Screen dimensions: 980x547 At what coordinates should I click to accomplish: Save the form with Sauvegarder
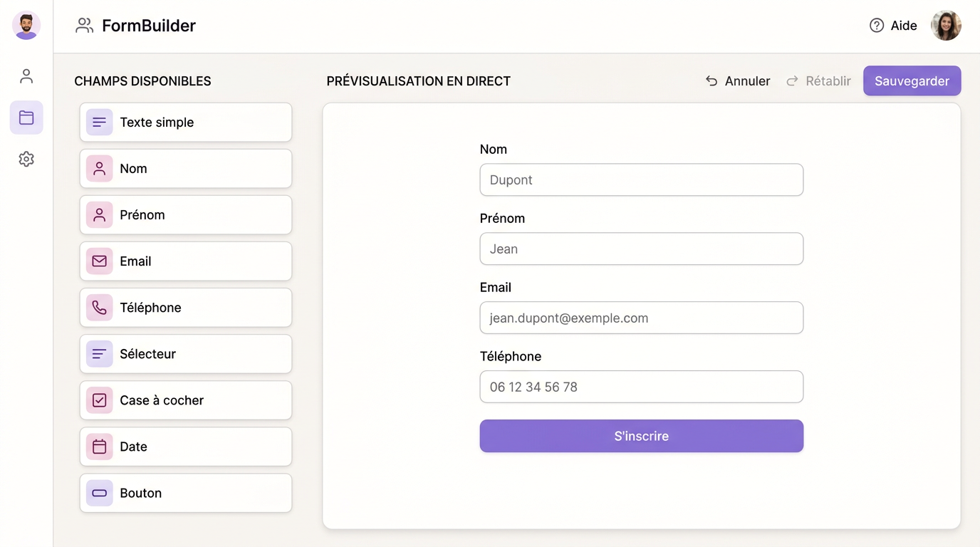[x=912, y=81]
